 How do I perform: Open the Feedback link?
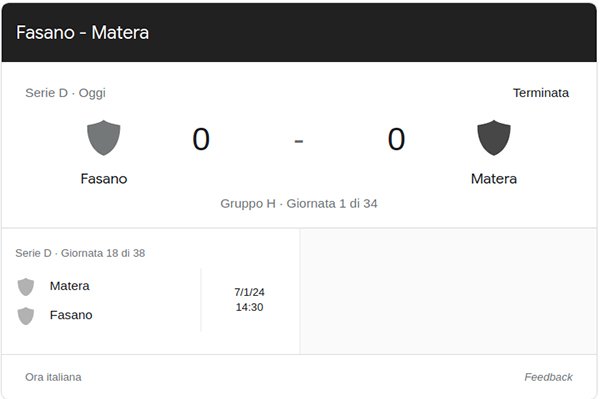[x=548, y=377]
